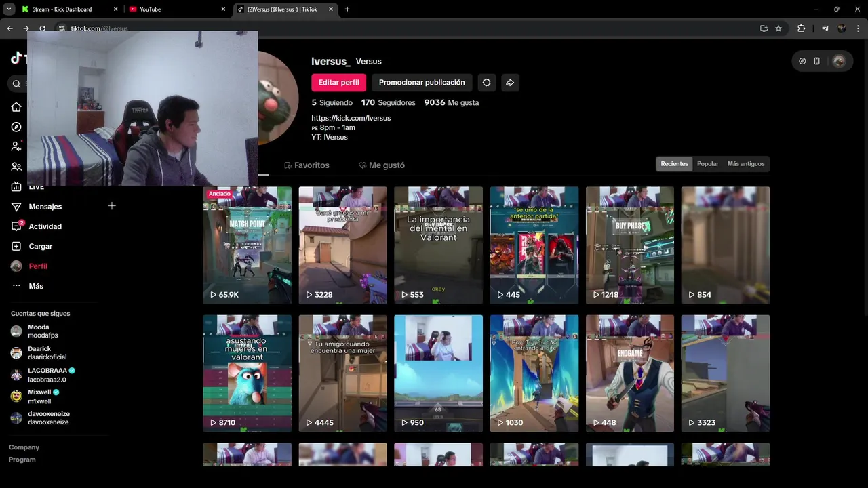This screenshot has height=488, width=868.
Task: Click the phone app icon top right
Action: coord(816,61)
